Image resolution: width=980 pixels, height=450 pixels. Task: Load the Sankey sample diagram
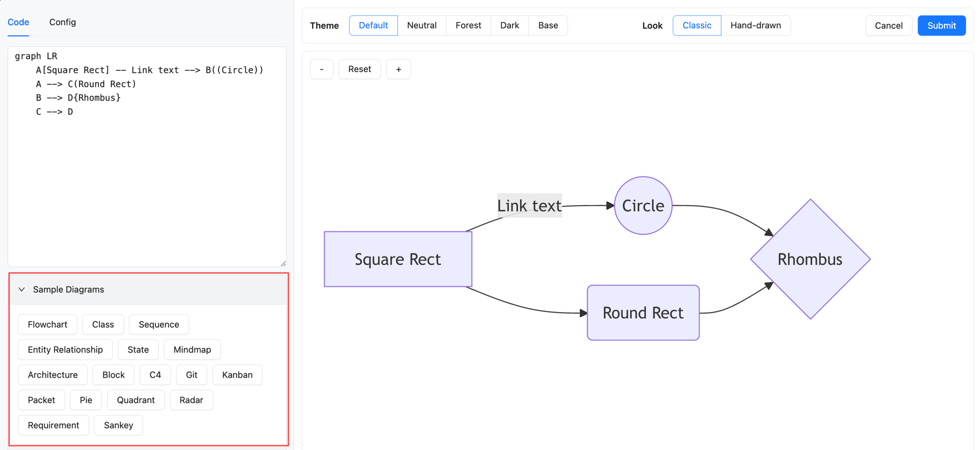pyautogui.click(x=118, y=425)
